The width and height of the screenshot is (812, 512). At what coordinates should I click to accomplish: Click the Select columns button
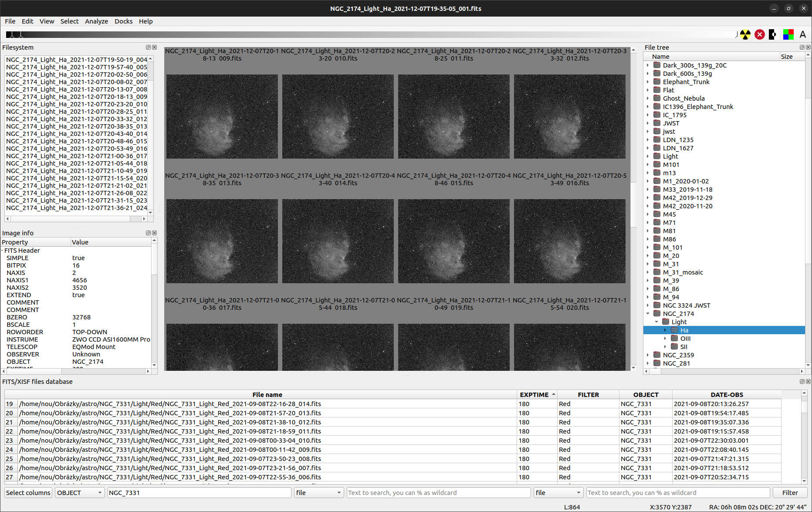coord(28,493)
